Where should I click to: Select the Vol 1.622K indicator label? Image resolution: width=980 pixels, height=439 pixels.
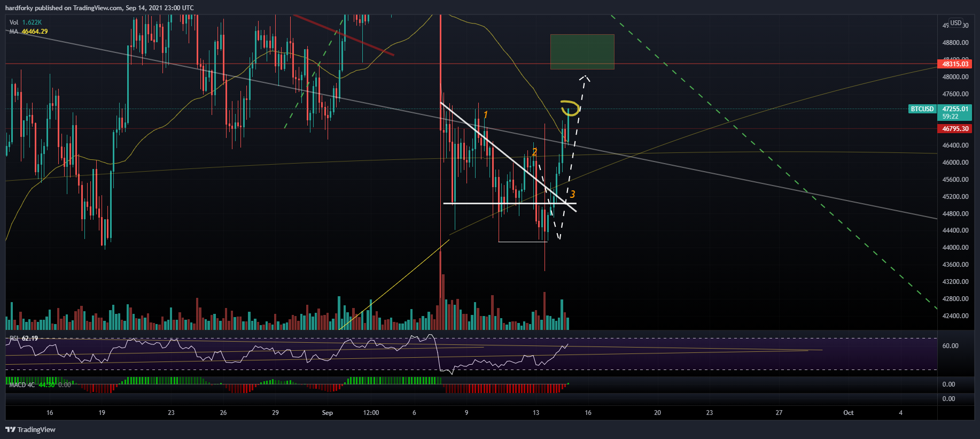(x=26, y=22)
